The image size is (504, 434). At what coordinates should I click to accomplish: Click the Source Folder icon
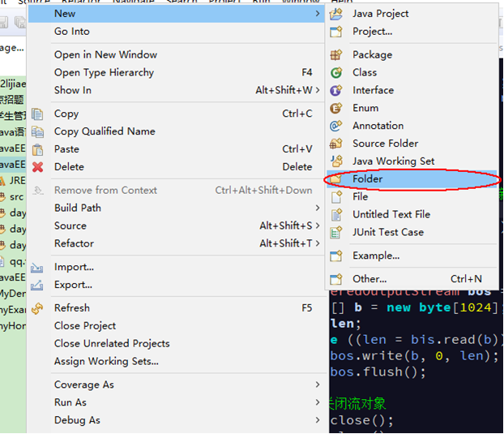[336, 144]
